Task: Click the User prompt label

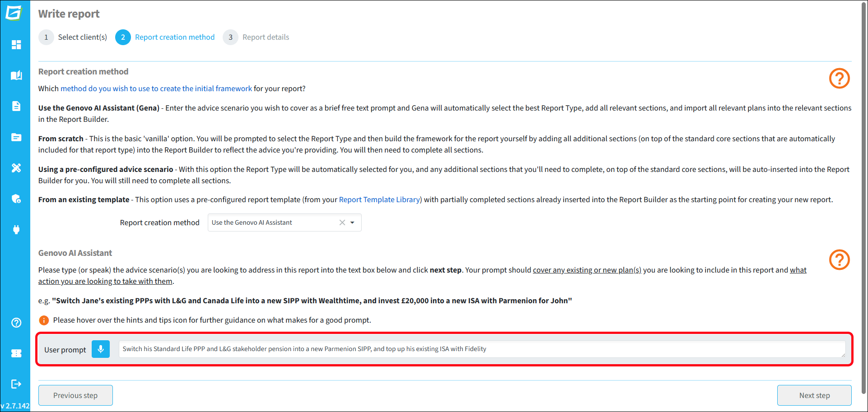Action: (65, 350)
